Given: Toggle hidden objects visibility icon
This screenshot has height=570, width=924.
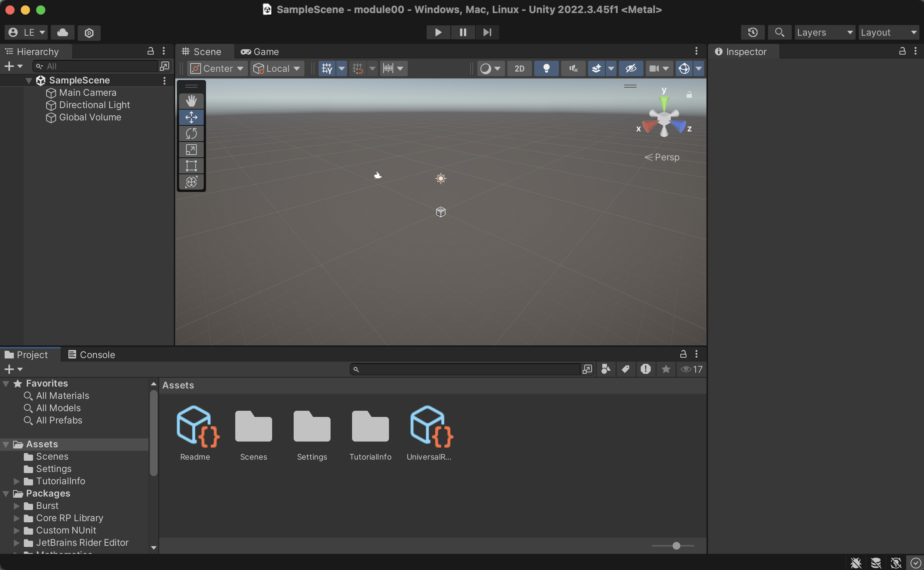Looking at the screenshot, I should click(631, 68).
